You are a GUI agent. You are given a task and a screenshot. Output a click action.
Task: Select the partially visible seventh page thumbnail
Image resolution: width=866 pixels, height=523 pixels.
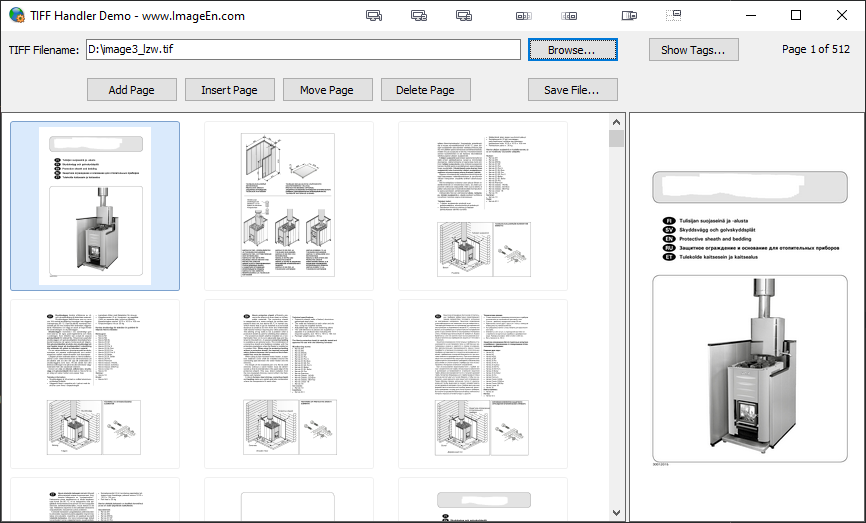click(95, 499)
